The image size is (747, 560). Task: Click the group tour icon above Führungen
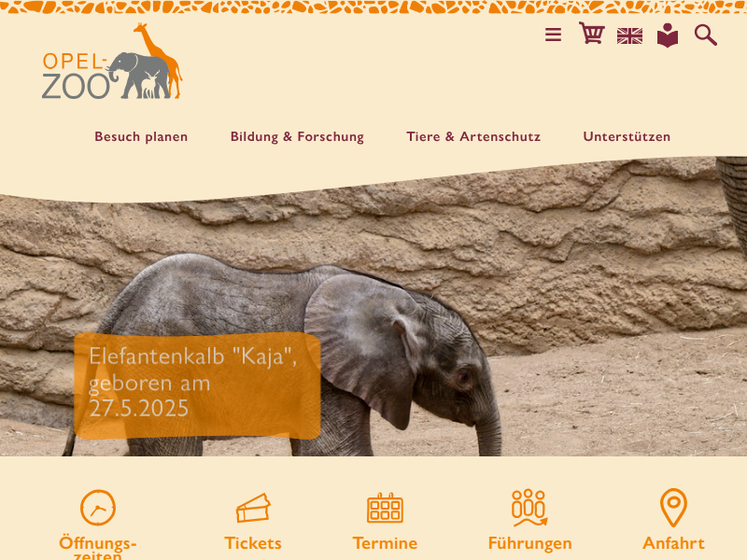click(x=529, y=508)
